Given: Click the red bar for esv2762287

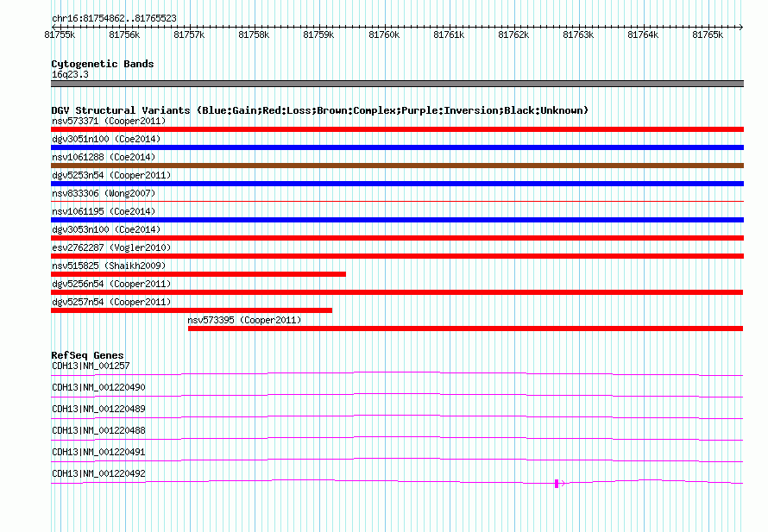Looking at the screenshot, I should click(397, 256).
